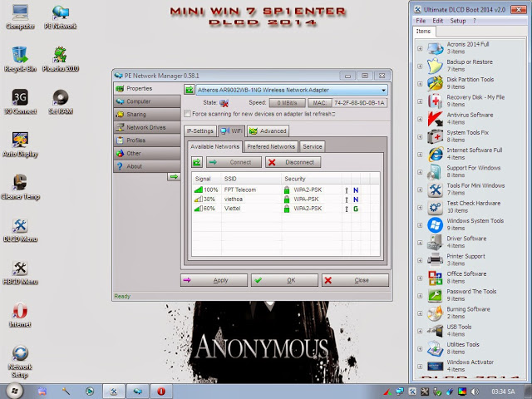This screenshot has width=532, height=399.
Task: Open the Setup menu in DLCD Boot
Action: coord(458,21)
